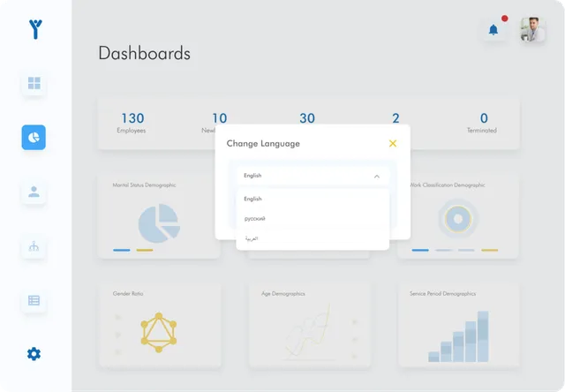Screen dimensions: 565x392
Task: Open the organization hierarchy sidebar icon
Action: [x=34, y=246]
